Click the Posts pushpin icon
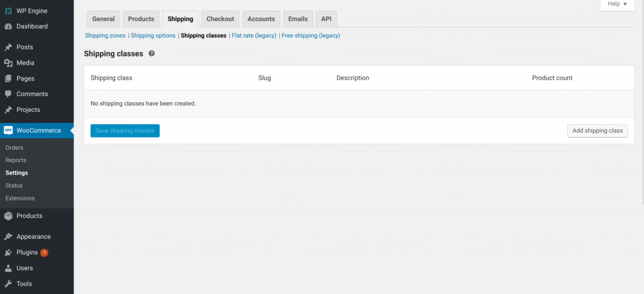This screenshot has height=294, width=644. pyautogui.click(x=8, y=47)
